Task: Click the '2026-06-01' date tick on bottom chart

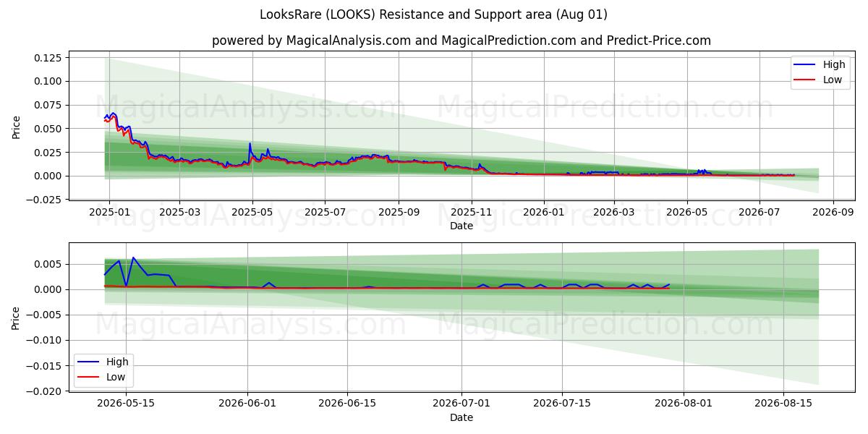Action: [247, 404]
